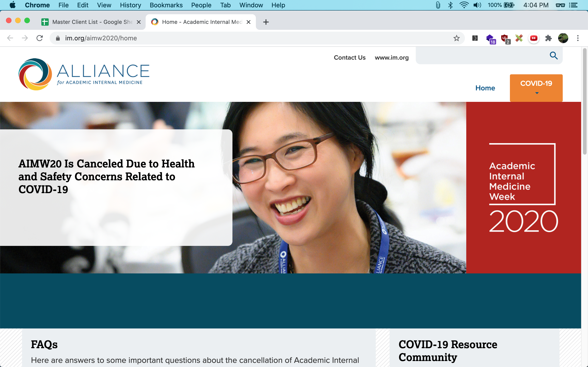Click the site search input field
This screenshot has height=367, width=588.
click(481, 56)
